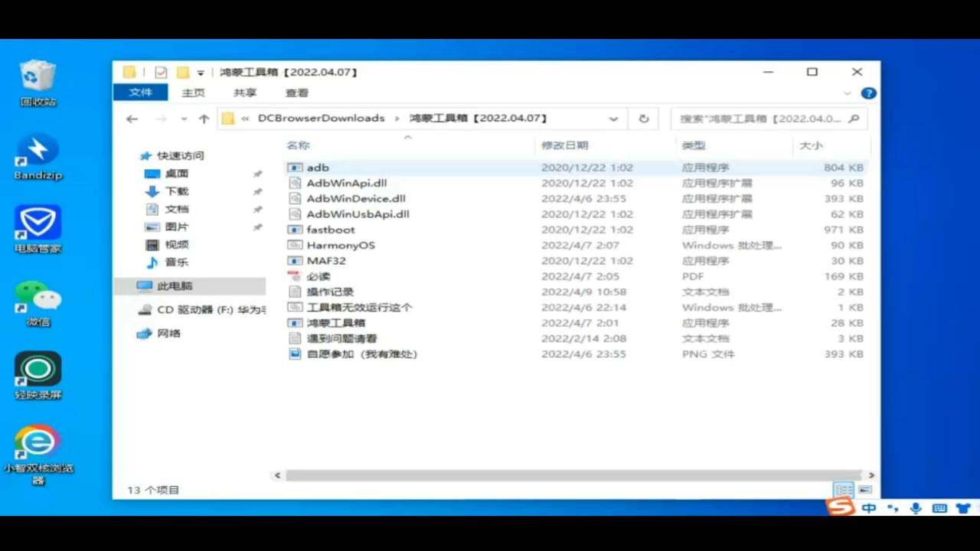Go back using the back arrow
This screenshot has width=980, height=551.
pos(132,119)
